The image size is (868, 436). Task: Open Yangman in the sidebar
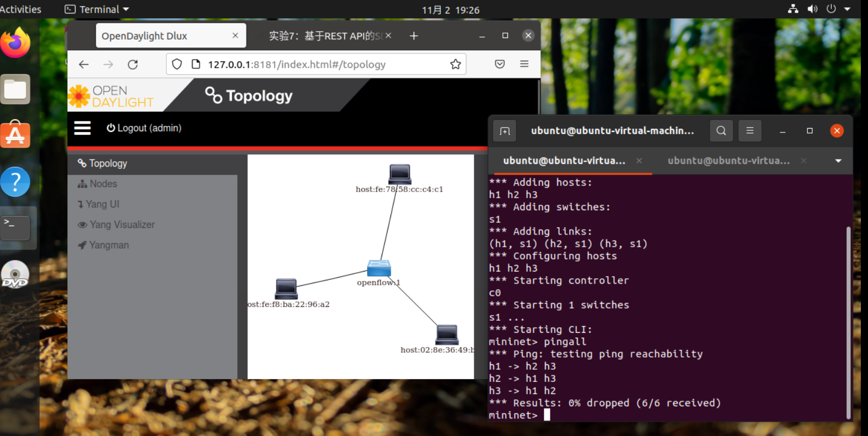[x=153, y=245]
